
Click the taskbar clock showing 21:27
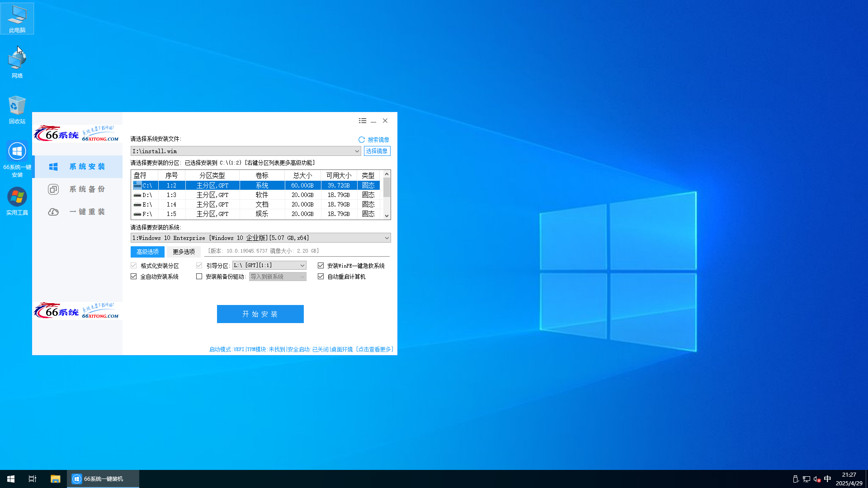click(x=849, y=479)
